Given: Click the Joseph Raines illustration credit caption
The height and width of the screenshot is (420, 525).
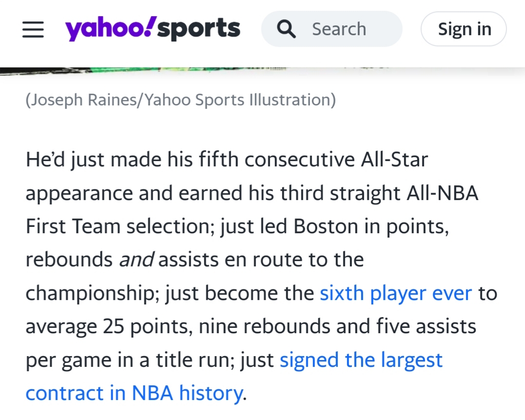Looking at the screenshot, I should (181, 100).
